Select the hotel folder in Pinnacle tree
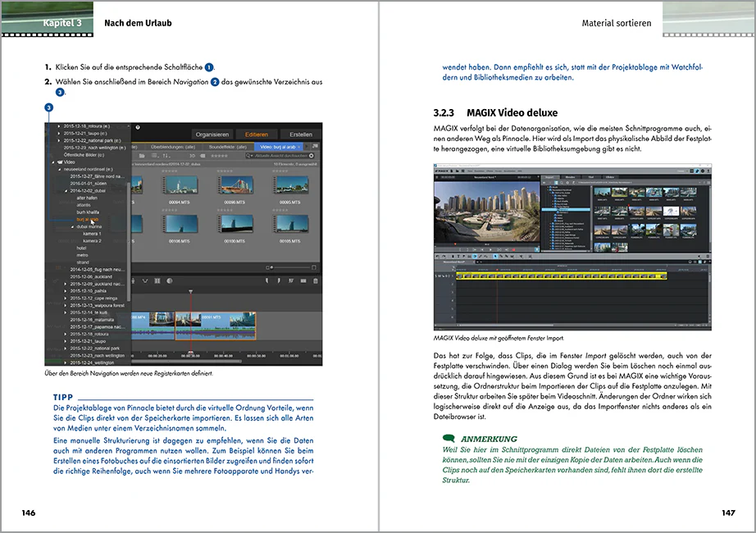Image resolution: width=756 pixels, height=533 pixels. [81, 248]
